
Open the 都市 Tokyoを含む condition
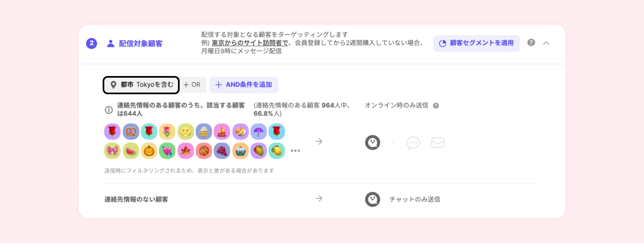coord(141,85)
